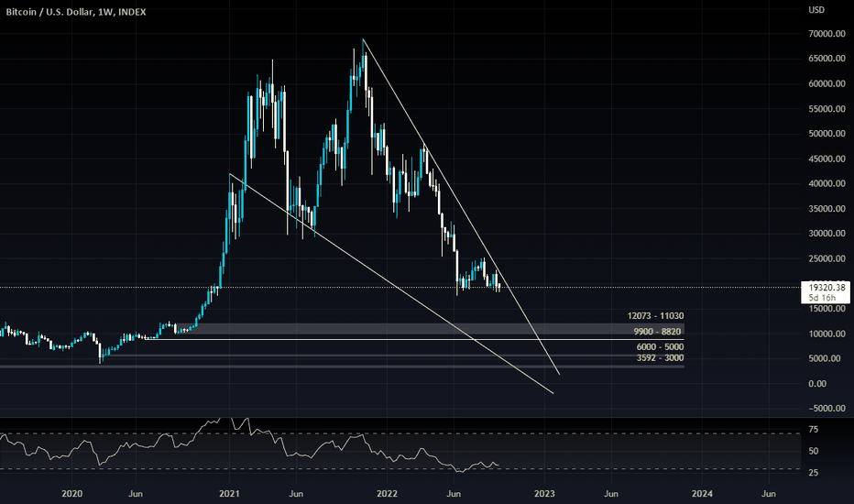The width and height of the screenshot is (854, 504).
Task: Click the 15000.00 price axis tick
Action: click(x=827, y=309)
